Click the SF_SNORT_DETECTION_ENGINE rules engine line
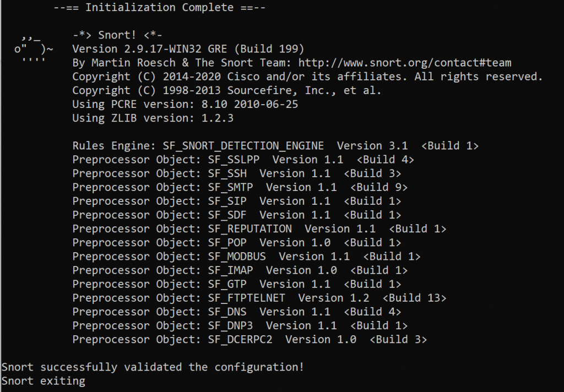Image resolution: width=564 pixels, height=392 pixels. pos(275,146)
